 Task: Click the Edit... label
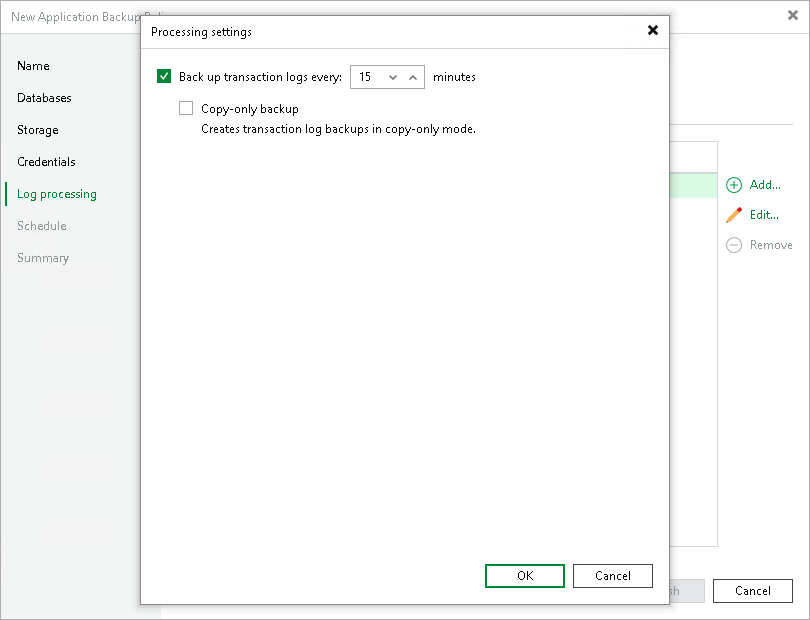(762, 215)
